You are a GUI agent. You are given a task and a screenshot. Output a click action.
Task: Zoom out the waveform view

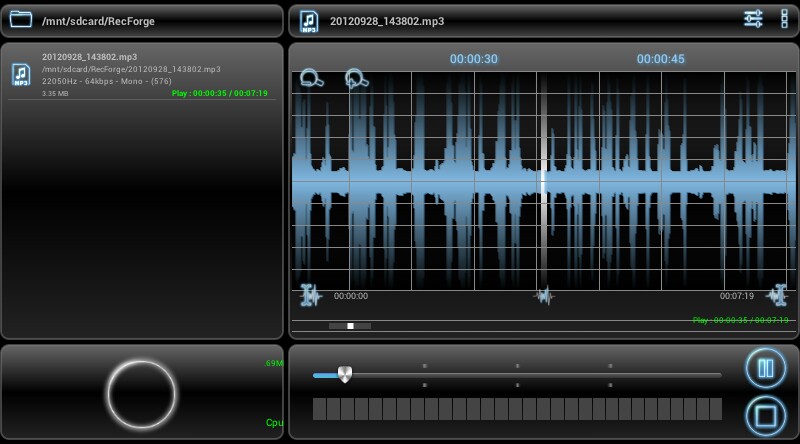pyautogui.click(x=311, y=78)
